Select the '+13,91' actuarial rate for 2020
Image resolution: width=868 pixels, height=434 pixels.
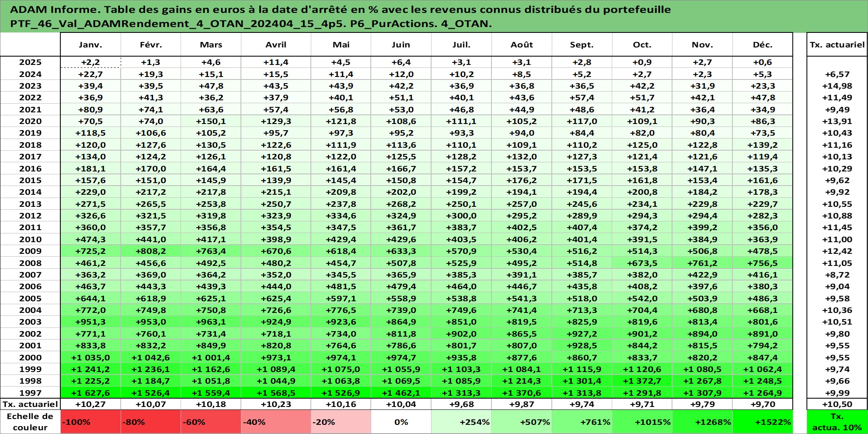pos(837,121)
